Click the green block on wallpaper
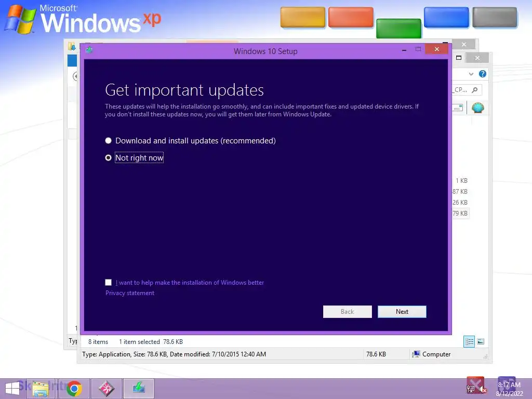The width and height of the screenshot is (532, 399). [x=398, y=29]
